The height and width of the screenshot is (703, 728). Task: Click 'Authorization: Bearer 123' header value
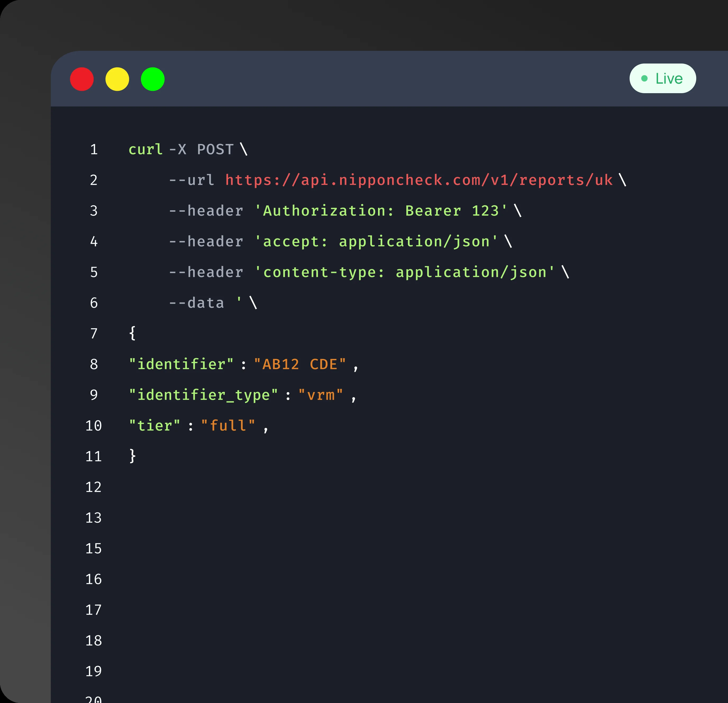coord(381,211)
